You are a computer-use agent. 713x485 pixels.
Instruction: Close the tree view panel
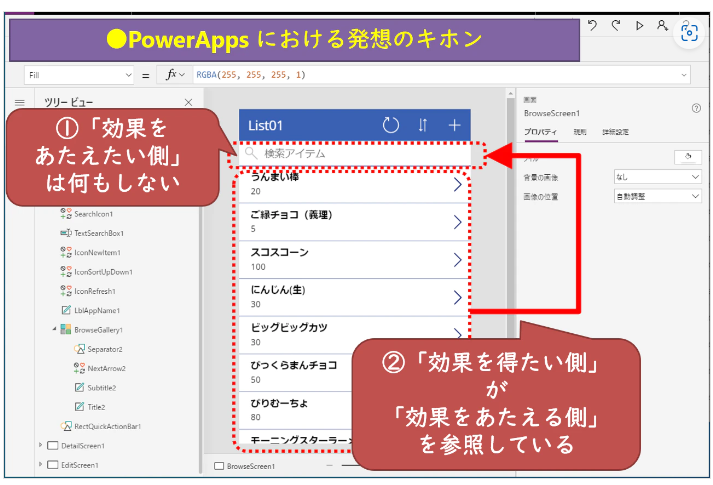(x=188, y=102)
